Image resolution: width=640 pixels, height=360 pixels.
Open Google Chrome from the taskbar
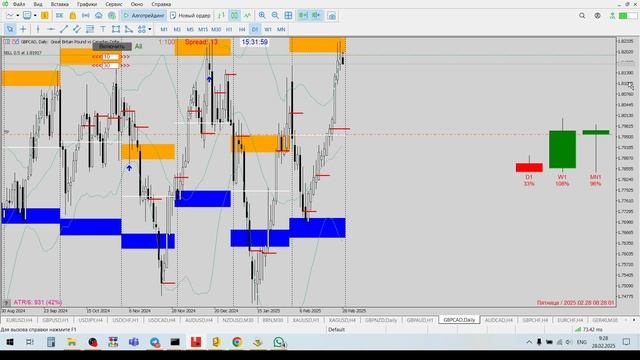click(237, 342)
